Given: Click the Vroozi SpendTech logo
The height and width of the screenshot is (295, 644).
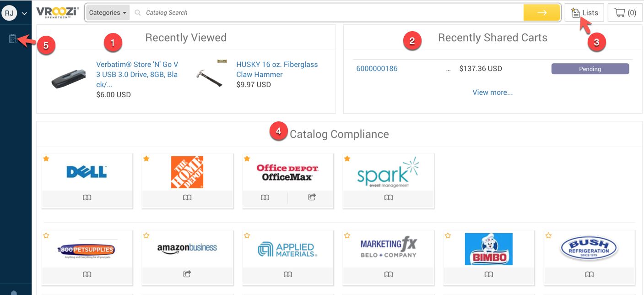Looking at the screenshot, I should 58,12.
